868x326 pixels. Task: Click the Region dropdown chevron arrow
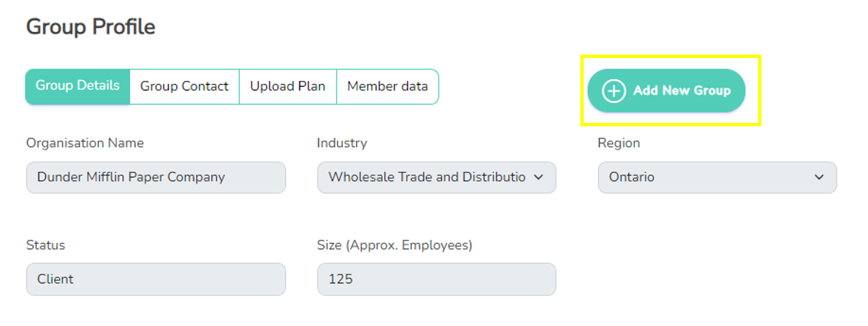(x=819, y=178)
